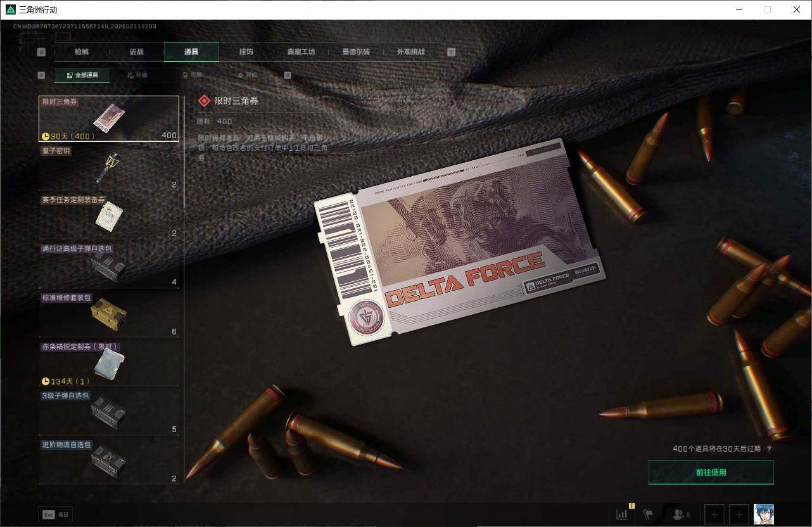Screen dimensions: 812x527
Task: Select the 赤枭精锐定制券 limited-time voucher
Action: (x=108, y=363)
